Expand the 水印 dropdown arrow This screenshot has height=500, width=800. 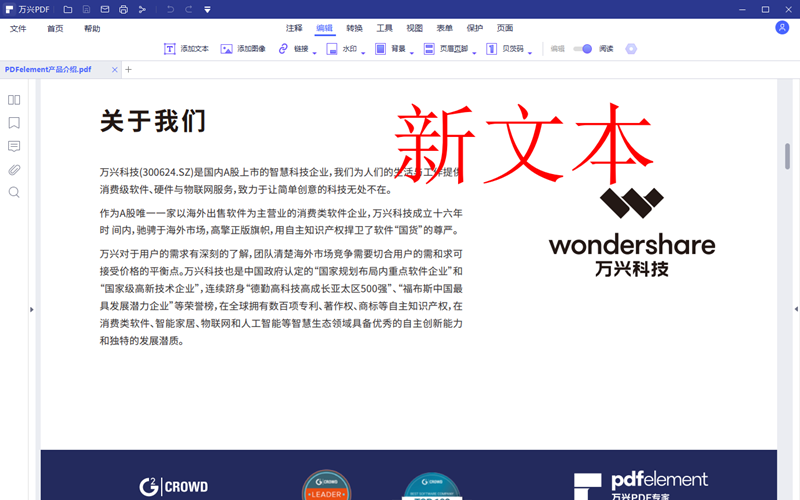364,53
